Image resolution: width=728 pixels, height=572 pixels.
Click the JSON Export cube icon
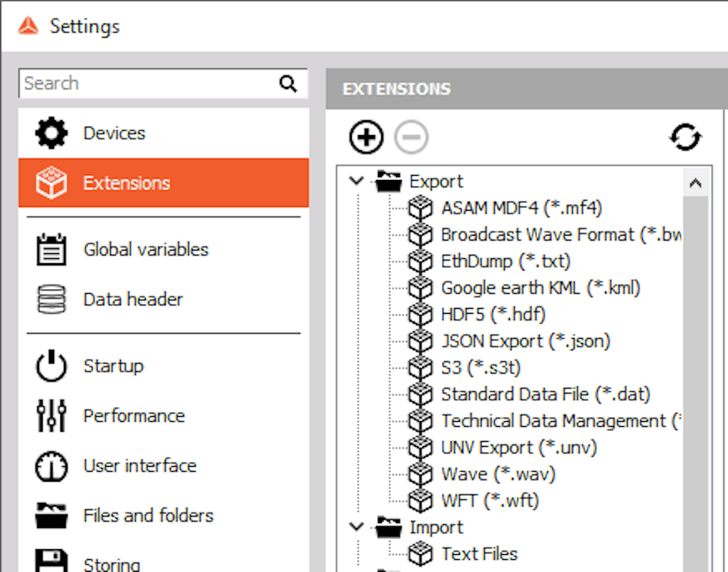pyautogui.click(x=421, y=341)
